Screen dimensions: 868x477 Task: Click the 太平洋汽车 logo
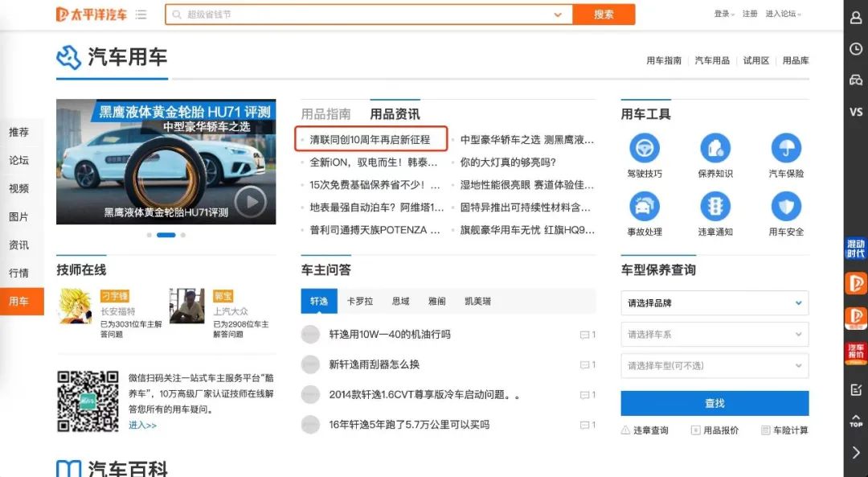92,14
